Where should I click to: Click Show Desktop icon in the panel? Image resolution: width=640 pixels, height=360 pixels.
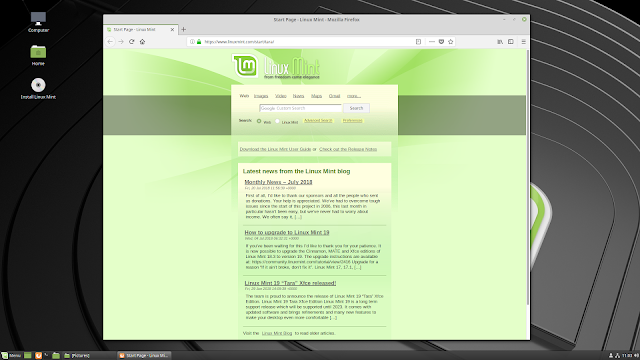(x=28, y=356)
